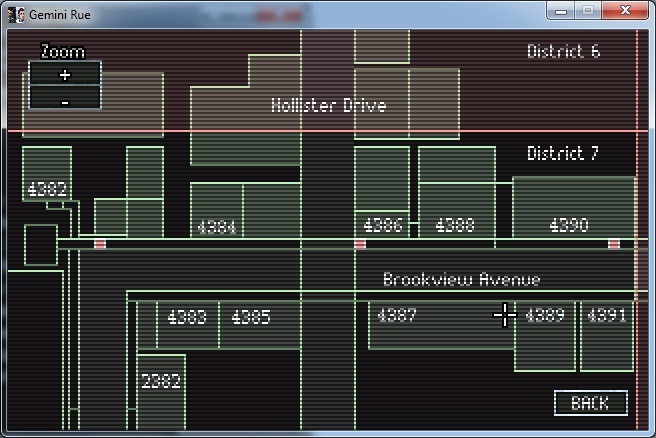
Task: Click the red marker below building 4390
Action: pos(614,244)
